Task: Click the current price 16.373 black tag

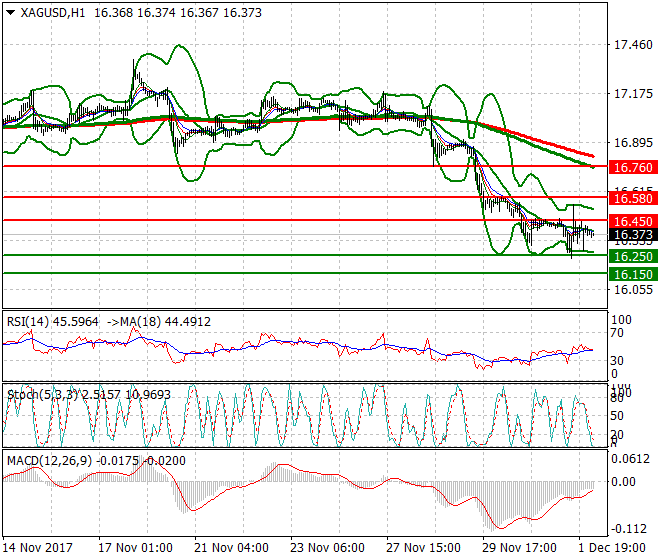Action: tap(631, 235)
